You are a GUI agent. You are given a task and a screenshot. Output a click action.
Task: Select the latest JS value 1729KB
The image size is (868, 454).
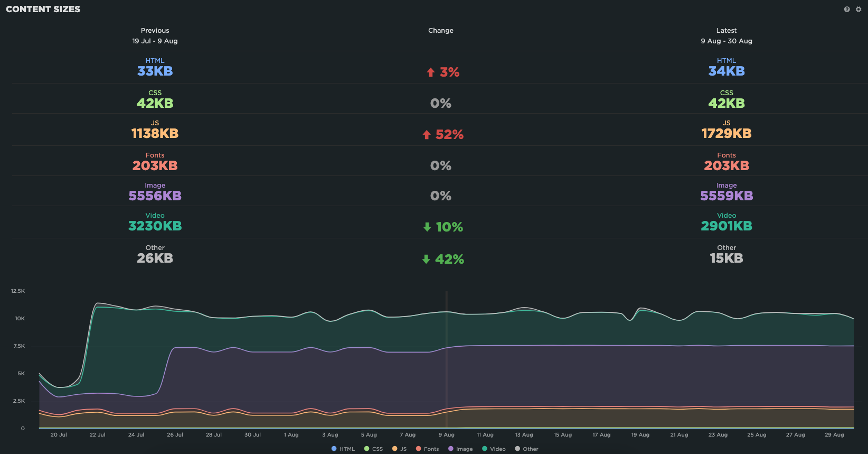[726, 134]
